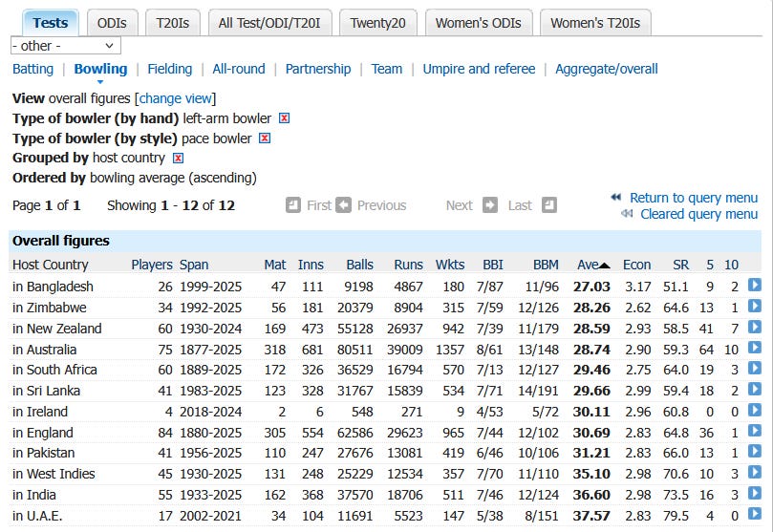Open Partnership statistics
Screen dimensions: 773x532
pos(318,69)
